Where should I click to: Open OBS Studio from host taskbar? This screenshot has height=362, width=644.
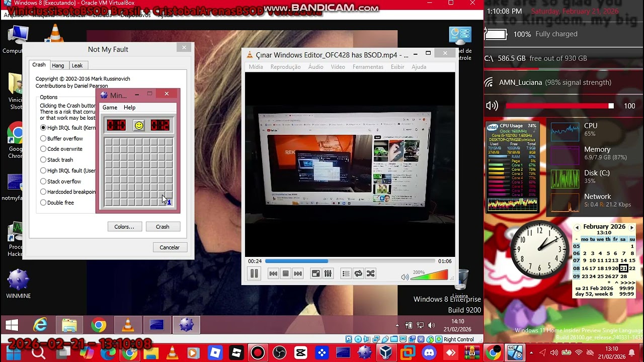[x=279, y=353]
